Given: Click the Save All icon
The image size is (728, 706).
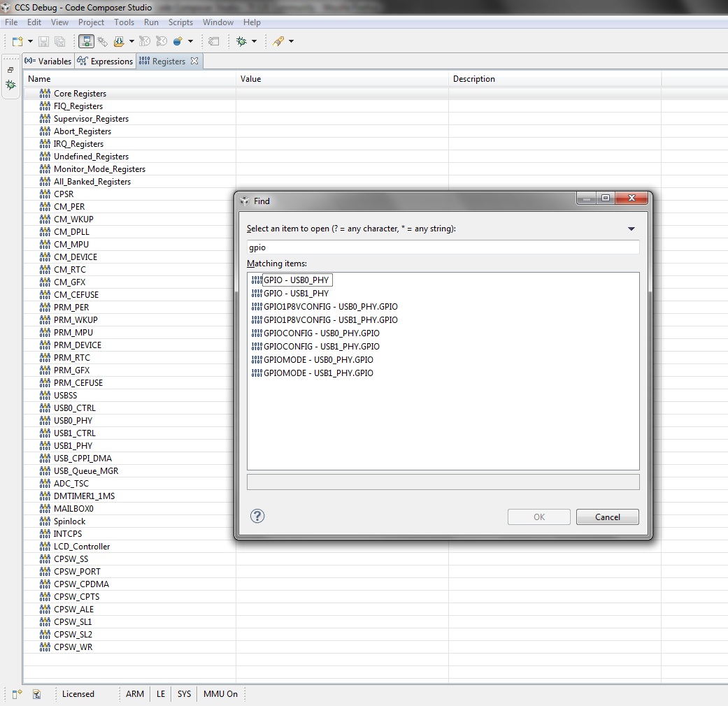Looking at the screenshot, I should coord(60,41).
